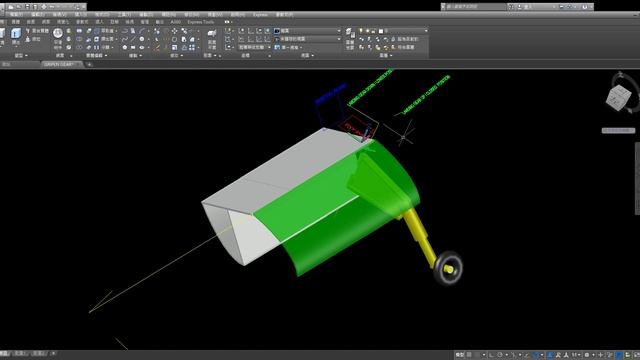Open Layer Properties manager icon
640x360 pixels.
(x=350, y=32)
